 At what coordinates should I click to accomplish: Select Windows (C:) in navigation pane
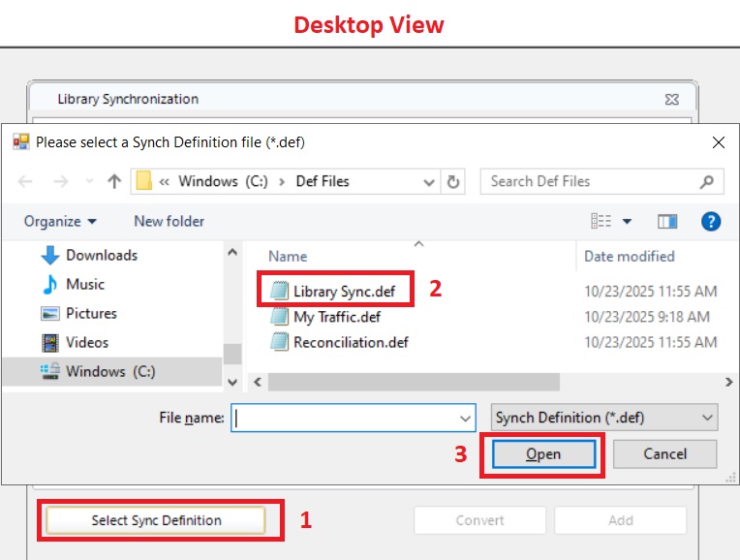tap(110, 372)
